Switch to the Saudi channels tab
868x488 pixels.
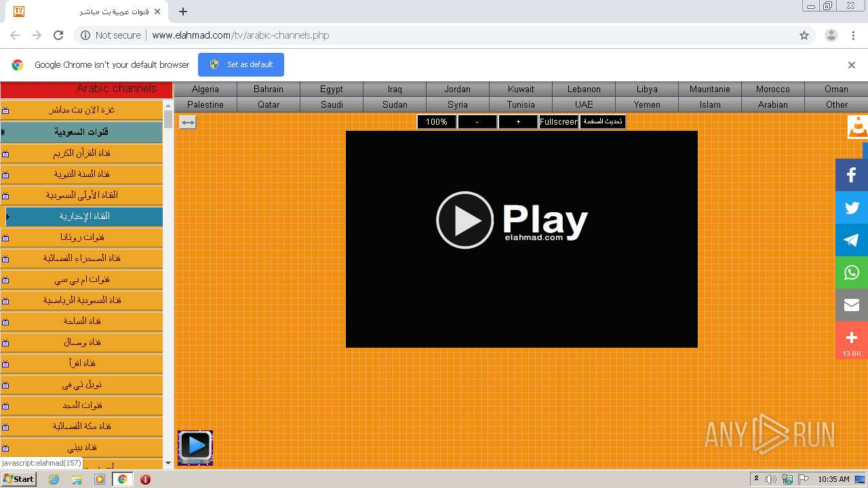(332, 104)
